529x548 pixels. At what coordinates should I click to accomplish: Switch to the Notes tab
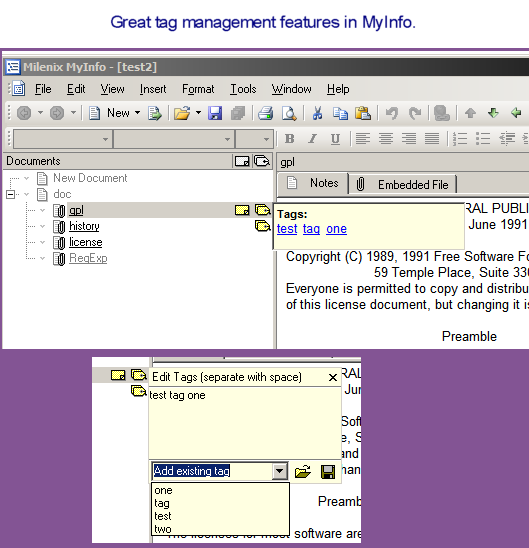[x=313, y=183]
